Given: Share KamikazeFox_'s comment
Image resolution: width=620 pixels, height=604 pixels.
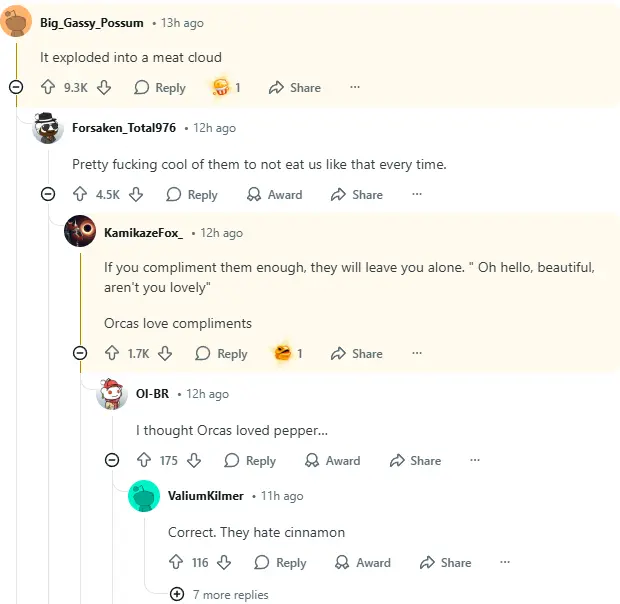Looking at the screenshot, I should (x=357, y=353).
